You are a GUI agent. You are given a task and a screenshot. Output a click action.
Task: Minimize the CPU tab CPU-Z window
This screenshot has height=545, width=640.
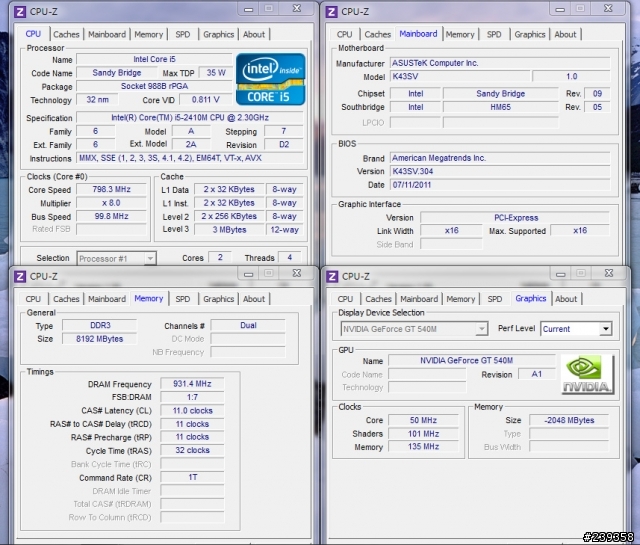[249, 9]
